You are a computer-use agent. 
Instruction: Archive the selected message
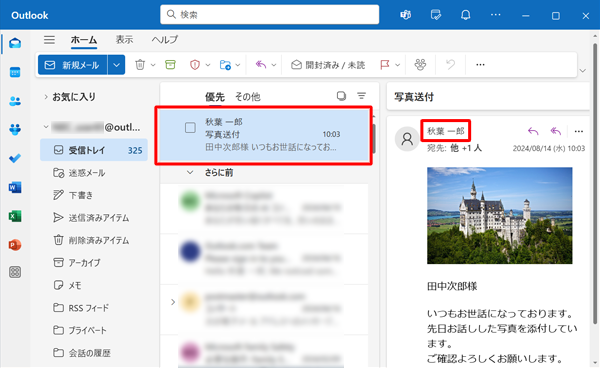pos(170,65)
